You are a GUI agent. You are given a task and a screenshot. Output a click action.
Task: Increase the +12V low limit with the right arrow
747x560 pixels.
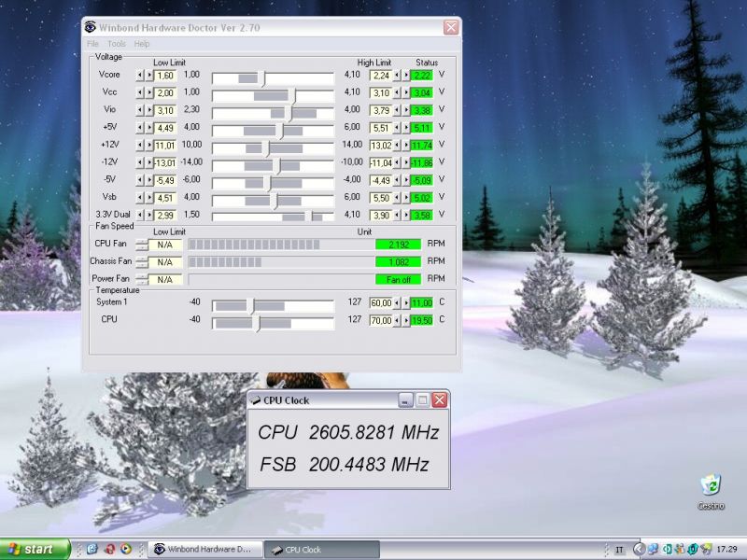point(149,146)
